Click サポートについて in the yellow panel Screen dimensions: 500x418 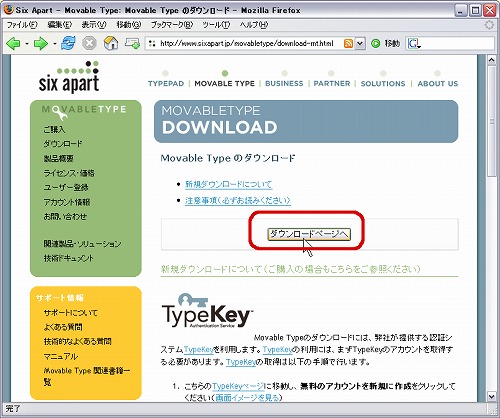pos(71,313)
